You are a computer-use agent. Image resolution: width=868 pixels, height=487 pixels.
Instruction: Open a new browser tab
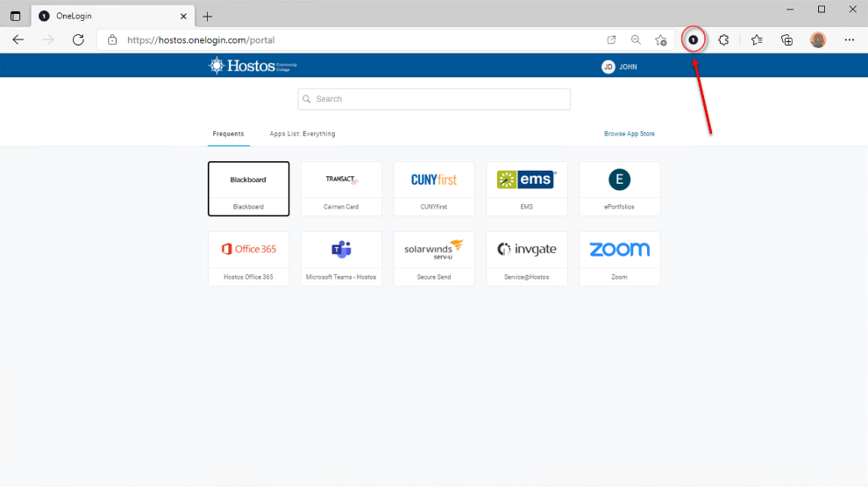click(208, 17)
